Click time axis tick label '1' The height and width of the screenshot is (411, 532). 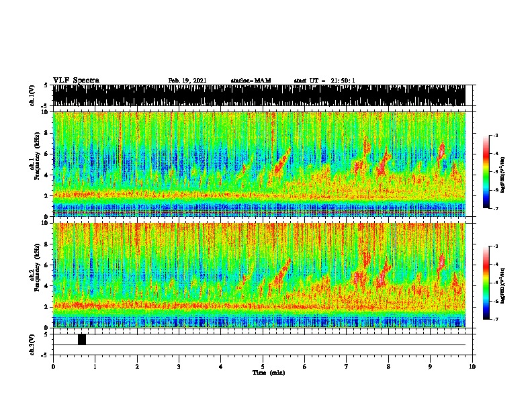(x=95, y=366)
